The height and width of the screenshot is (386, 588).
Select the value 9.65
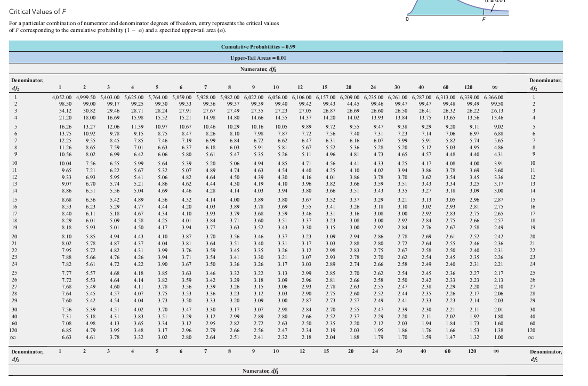67,170
